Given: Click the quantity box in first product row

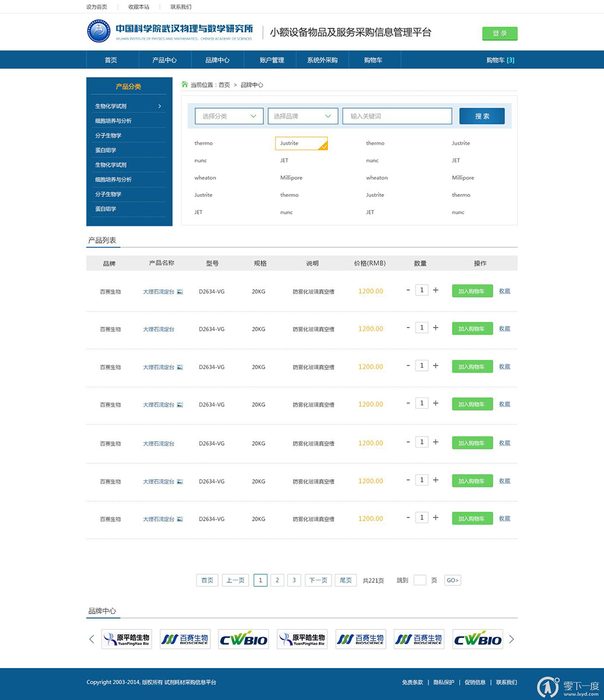Looking at the screenshot, I should 422,290.
